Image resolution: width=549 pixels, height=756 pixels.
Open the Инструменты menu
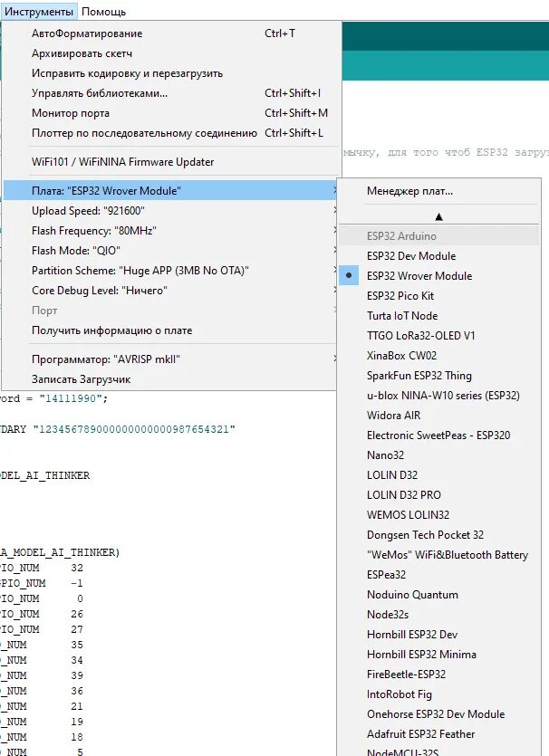coord(39,12)
